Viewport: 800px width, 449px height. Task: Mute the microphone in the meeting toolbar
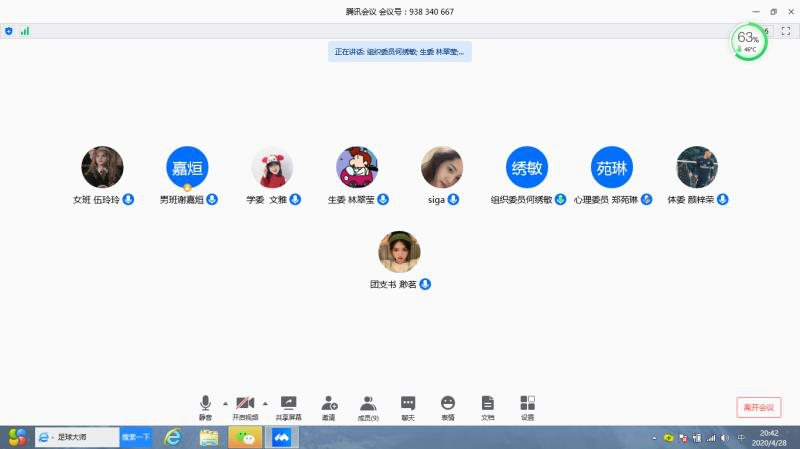click(205, 405)
